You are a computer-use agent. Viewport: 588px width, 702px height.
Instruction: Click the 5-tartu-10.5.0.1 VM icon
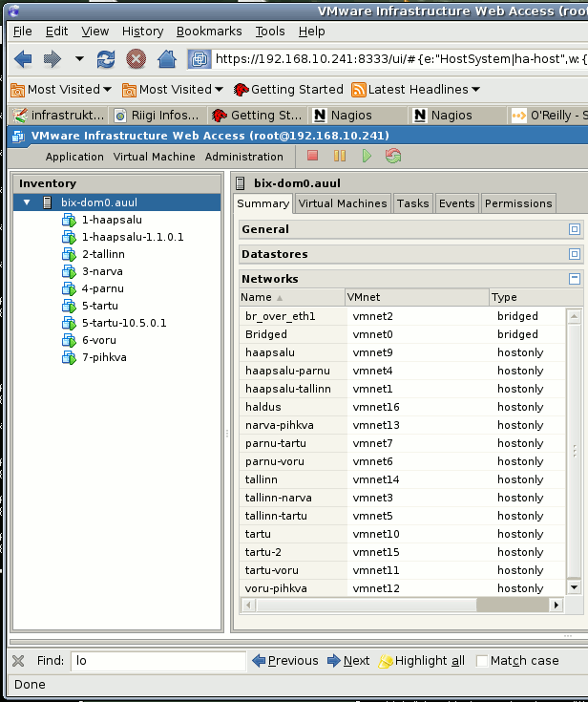69,323
